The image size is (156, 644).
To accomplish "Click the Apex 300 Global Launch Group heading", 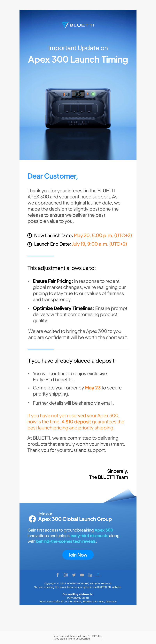I will pyautogui.click(x=75, y=519).
